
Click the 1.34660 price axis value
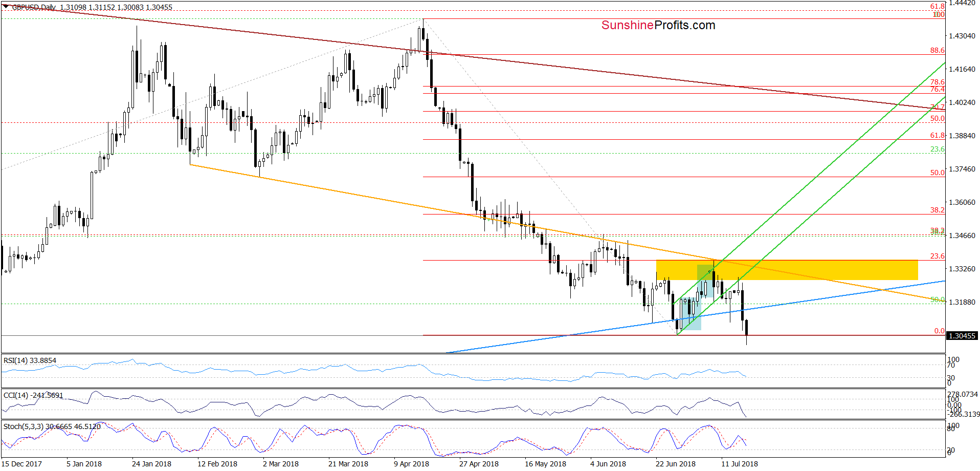click(962, 235)
